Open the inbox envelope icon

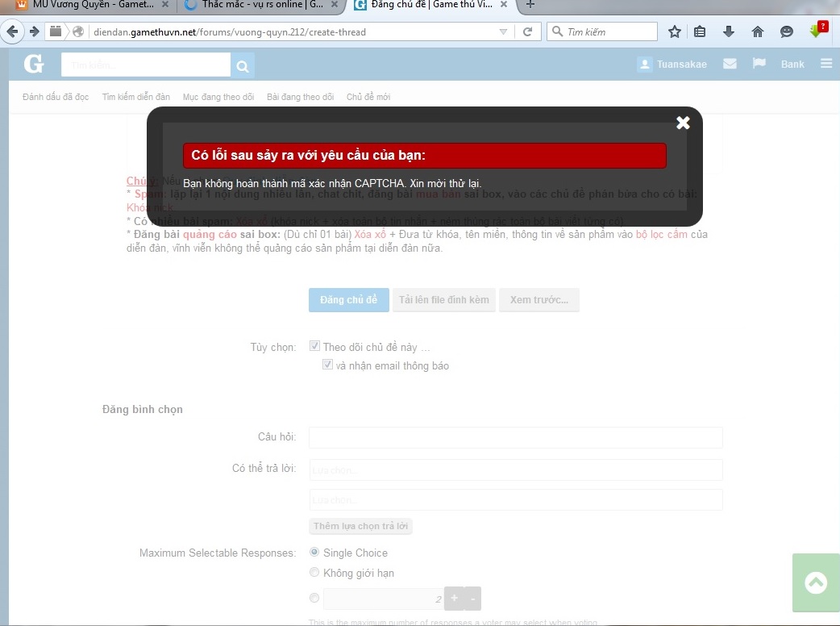pos(730,64)
